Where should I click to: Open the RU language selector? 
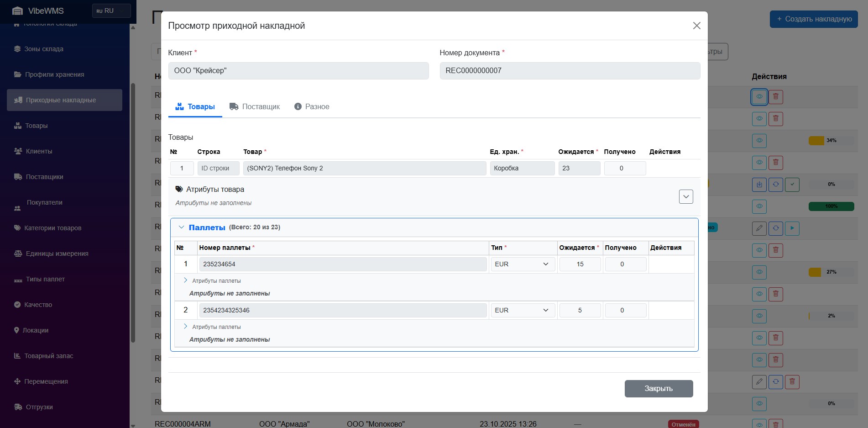pyautogui.click(x=111, y=11)
